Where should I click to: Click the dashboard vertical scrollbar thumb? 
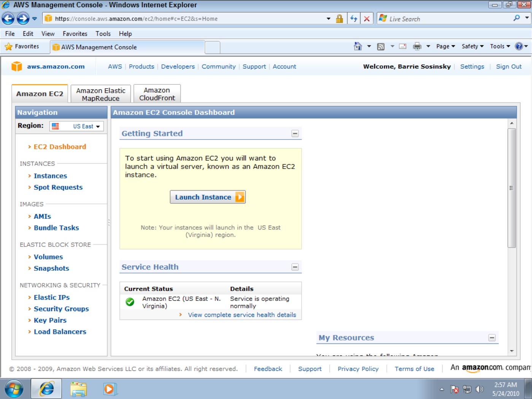[x=512, y=188]
